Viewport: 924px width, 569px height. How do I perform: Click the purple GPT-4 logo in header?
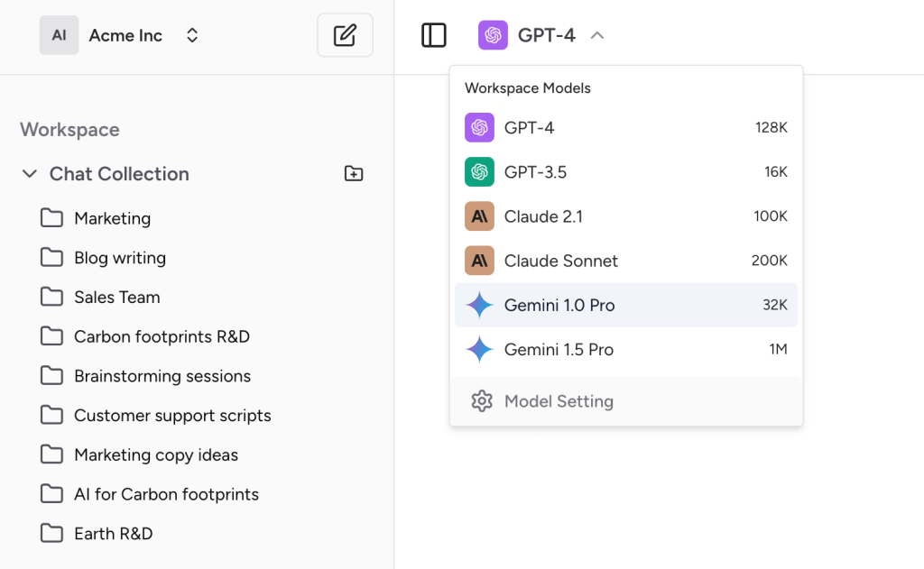[x=493, y=35]
